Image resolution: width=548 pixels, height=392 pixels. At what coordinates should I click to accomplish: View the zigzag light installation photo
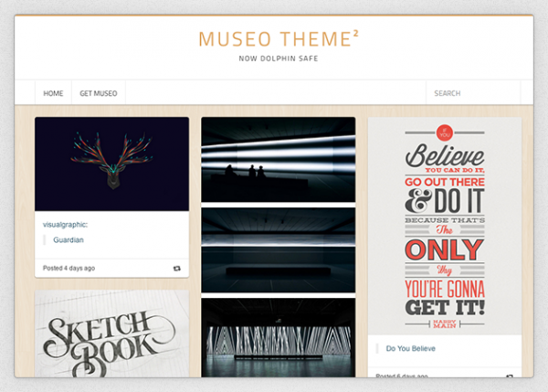(x=279, y=337)
